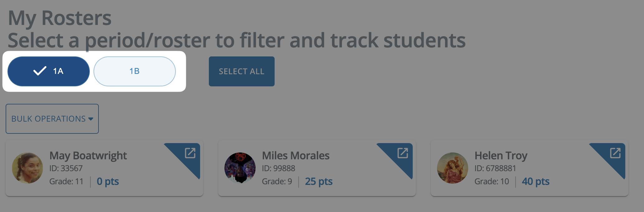Click Helen Troy's avatar painting
This screenshot has width=644, height=212.
453,168
